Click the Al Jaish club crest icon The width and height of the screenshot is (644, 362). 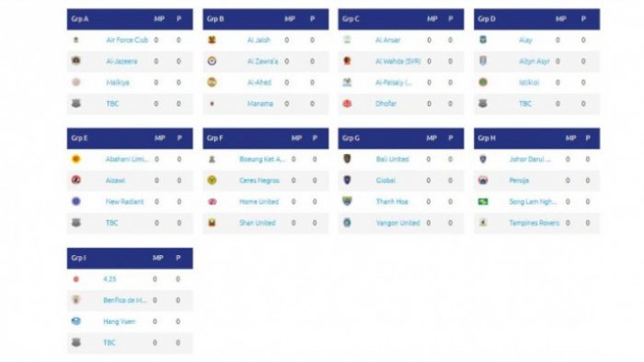point(212,40)
